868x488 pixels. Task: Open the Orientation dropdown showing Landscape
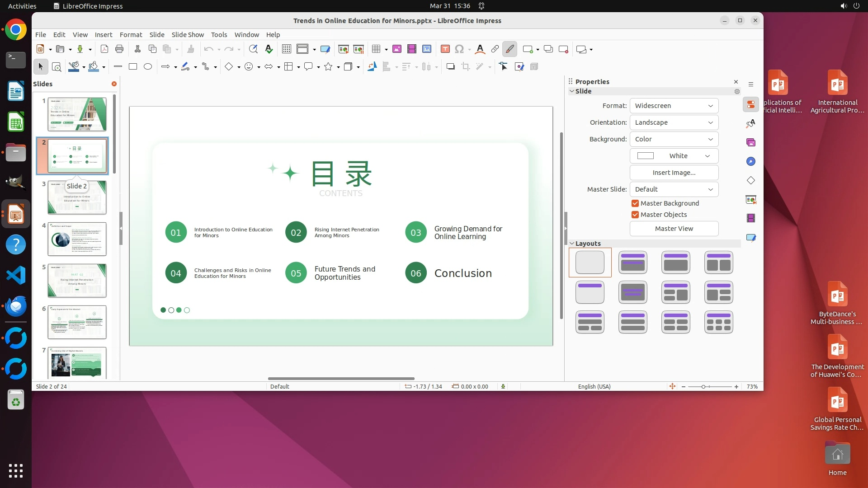674,122
